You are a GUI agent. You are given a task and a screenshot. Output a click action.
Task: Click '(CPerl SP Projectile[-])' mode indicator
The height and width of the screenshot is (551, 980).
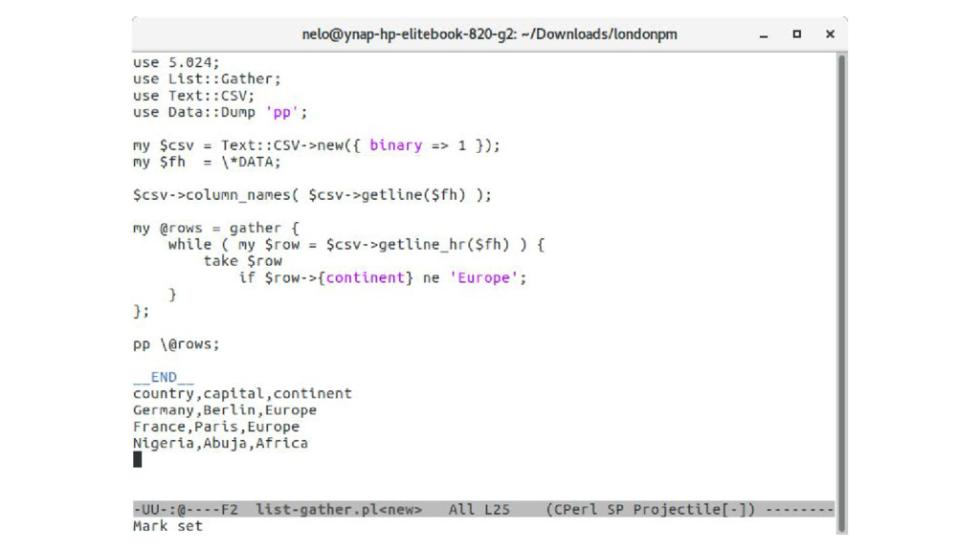651,510
